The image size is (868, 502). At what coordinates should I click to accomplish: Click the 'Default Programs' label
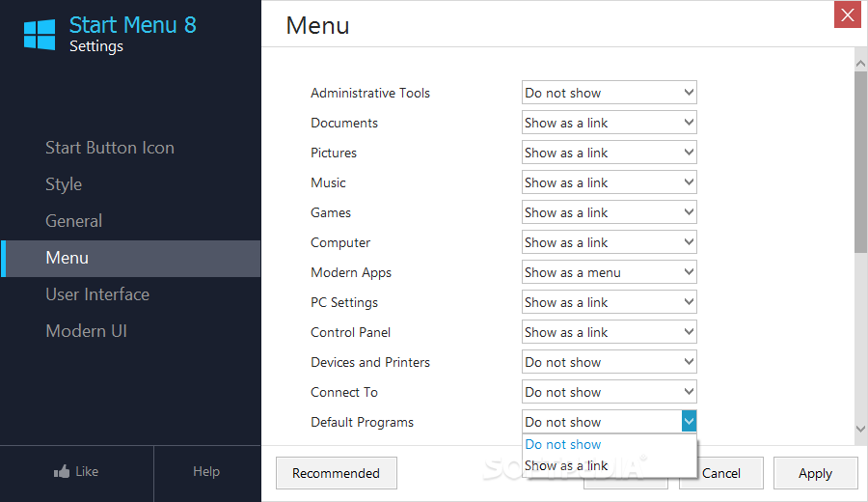tap(362, 422)
